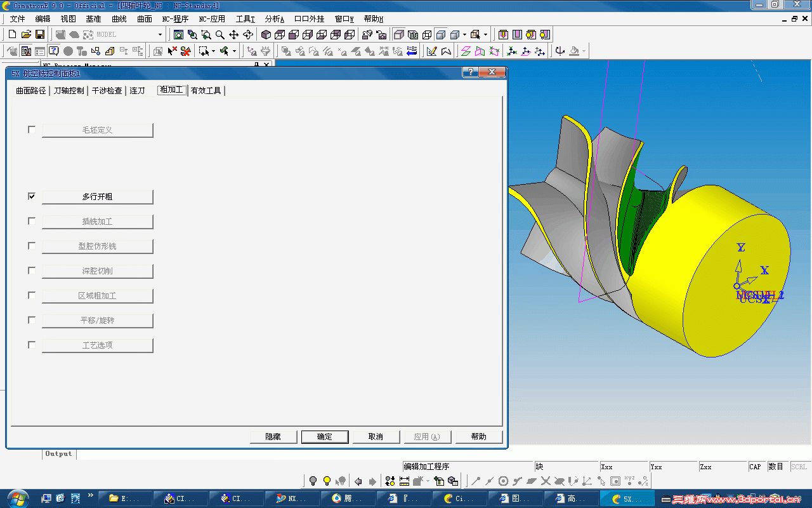The height and width of the screenshot is (508, 812).
Task: Click the 隐藏 button
Action: coord(273,437)
